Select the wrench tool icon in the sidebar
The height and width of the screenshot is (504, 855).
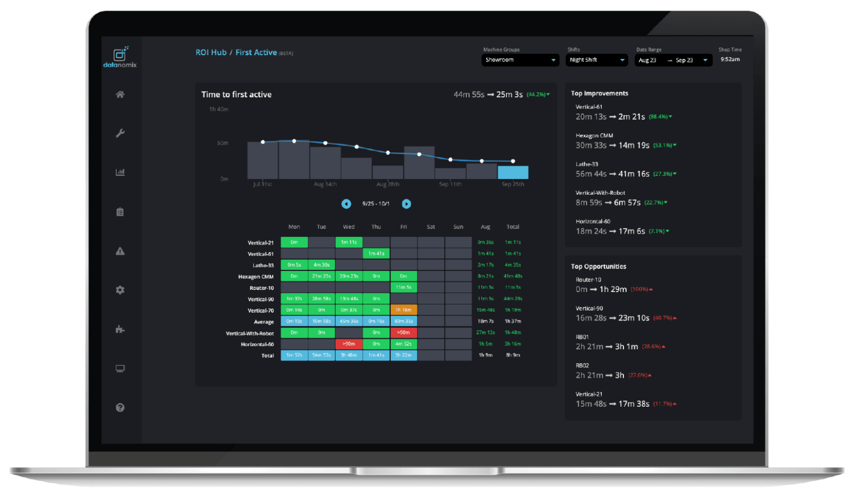pyautogui.click(x=120, y=133)
